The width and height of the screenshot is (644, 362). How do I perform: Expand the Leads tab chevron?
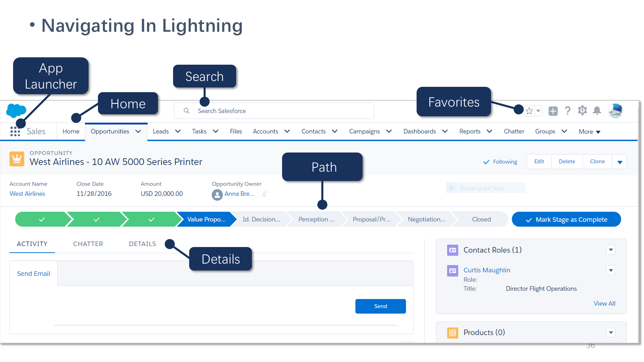coord(178,131)
